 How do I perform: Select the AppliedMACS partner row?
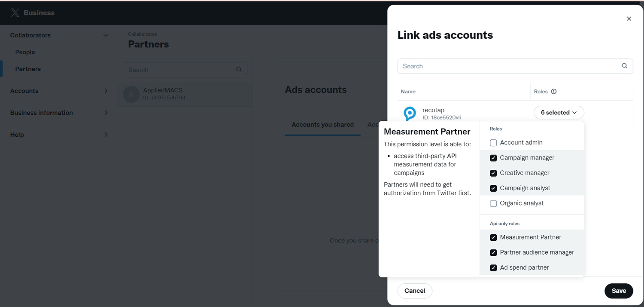point(185,94)
